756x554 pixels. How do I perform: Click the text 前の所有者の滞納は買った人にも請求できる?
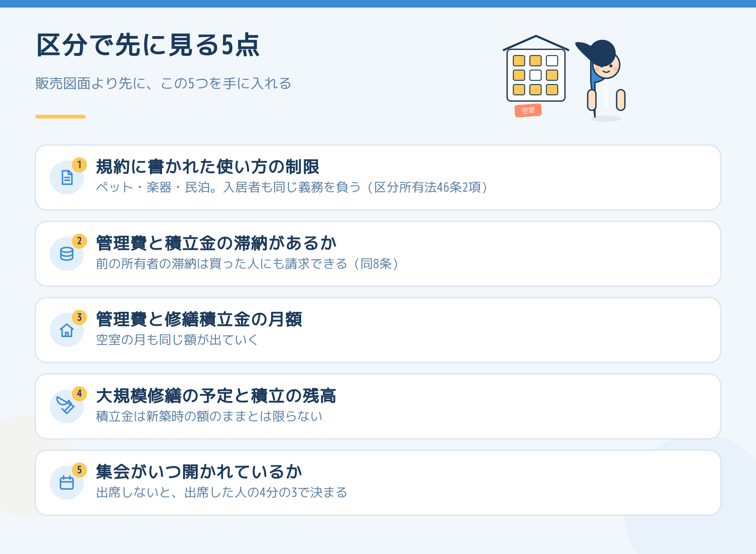[222, 264]
